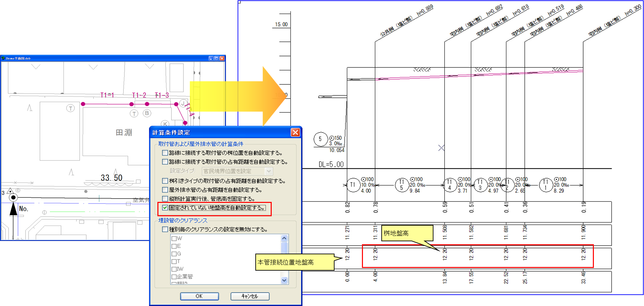The width and height of the screenshot is (644, 306).
Task: Click the circled 5 pipe marker in profile
Action: click(320, 139)
